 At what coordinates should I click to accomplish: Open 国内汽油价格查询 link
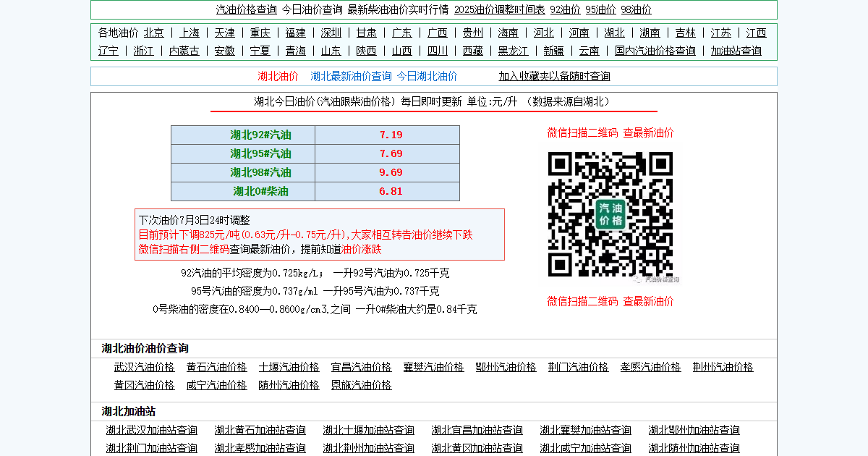tap(655, 51)
